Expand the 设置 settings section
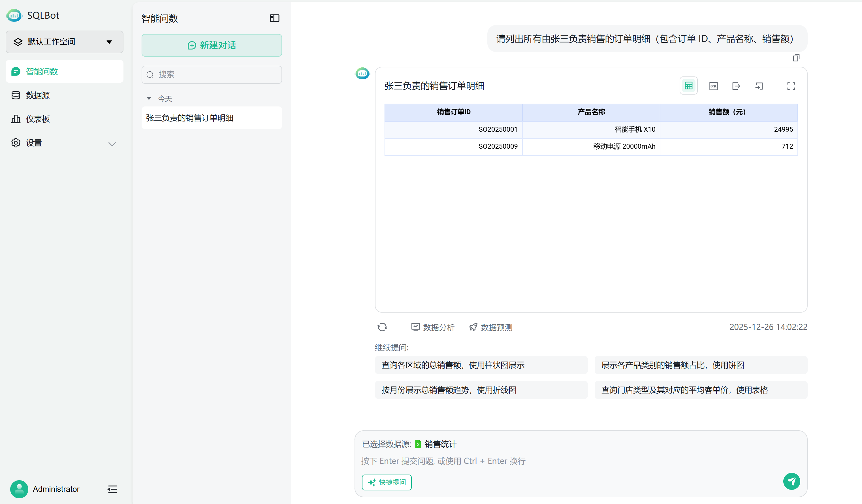The width and height of the screenshot is (862, 504). pyautogui.click(x=112, y=144)
